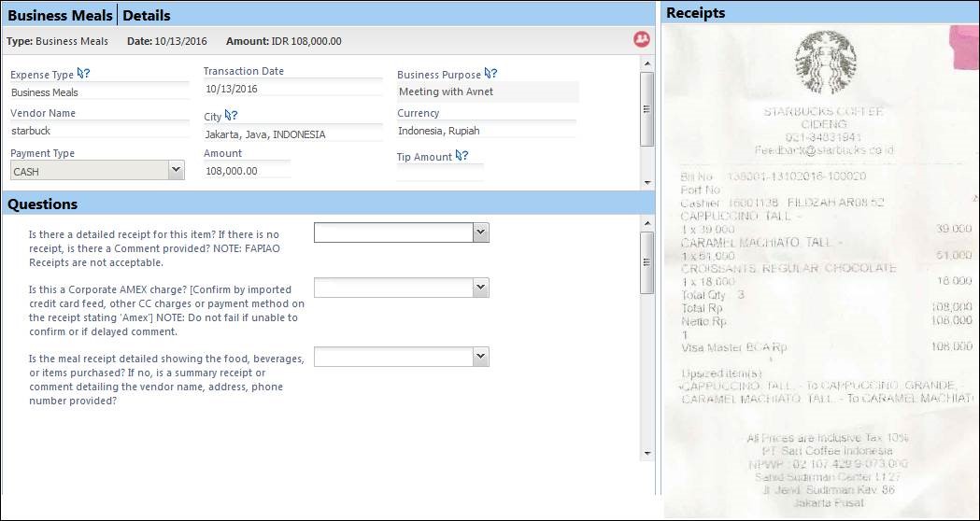980x521 pixels.
Task: Click the empty Tip Amount field
Action: point(440,173)
